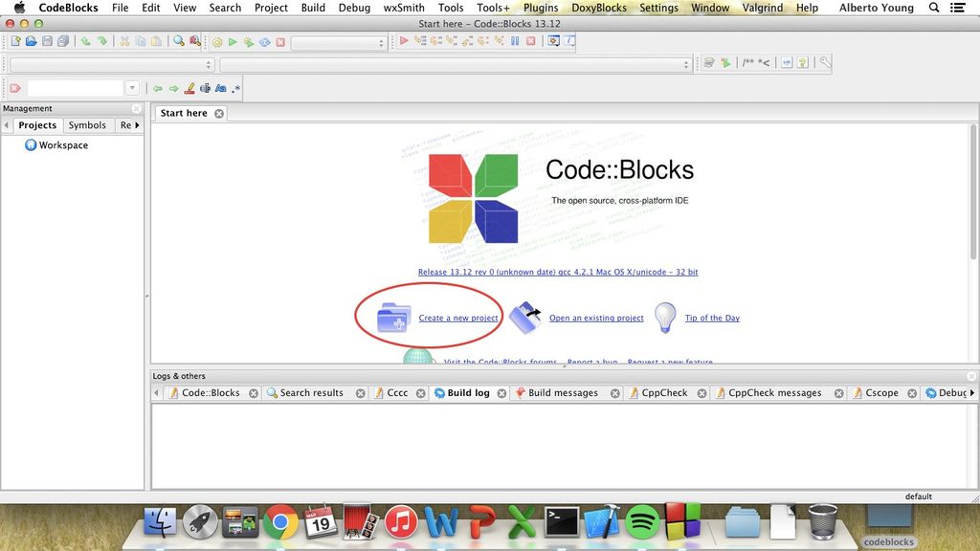Open the Debugging windows icon
980x551 pixels.
pos(554,40)
